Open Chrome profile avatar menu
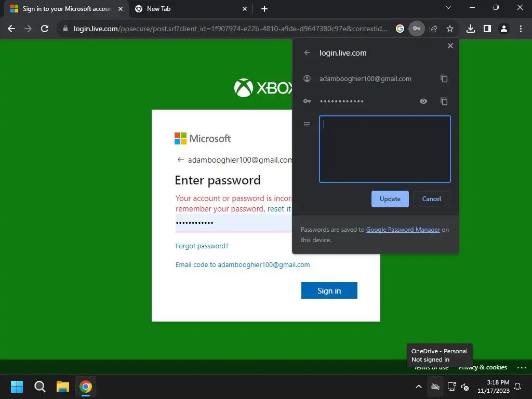The height and width of the screenshot is (399, 532). point(504,29)
